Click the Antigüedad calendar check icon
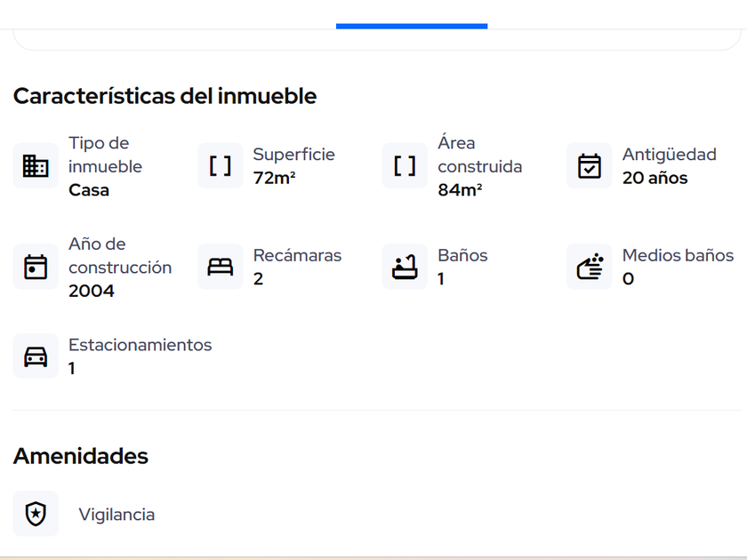This screenshot has width=747, height=560. pos(590,166)
